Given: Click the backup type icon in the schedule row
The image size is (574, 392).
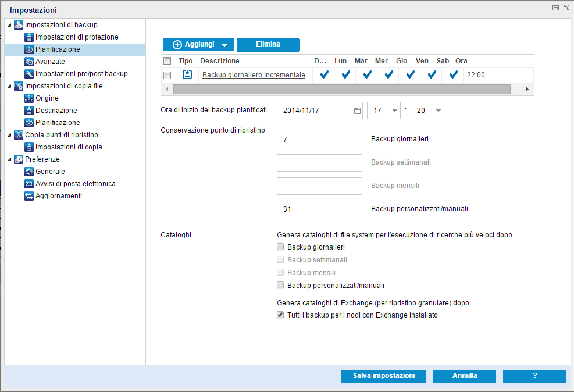Looking at the screenshot, I should tap(186, 74).
